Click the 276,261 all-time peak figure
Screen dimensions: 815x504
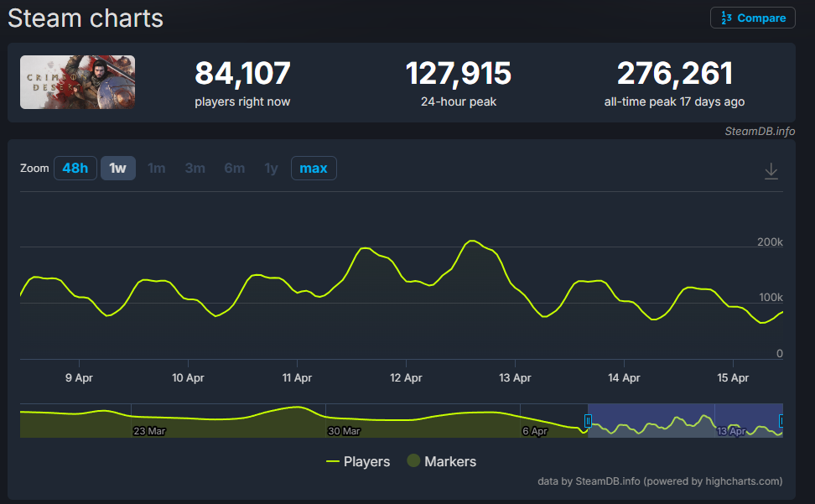click(x=675, y=73)
